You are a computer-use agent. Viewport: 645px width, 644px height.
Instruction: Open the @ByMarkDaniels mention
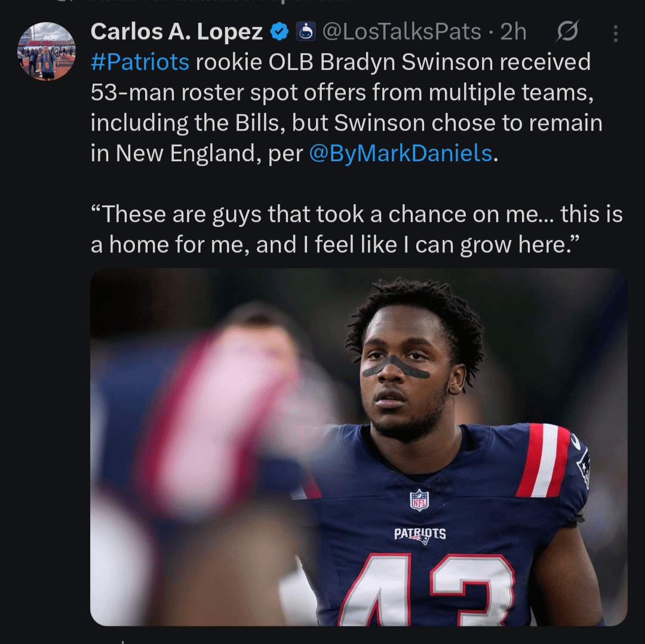point(401,154)
